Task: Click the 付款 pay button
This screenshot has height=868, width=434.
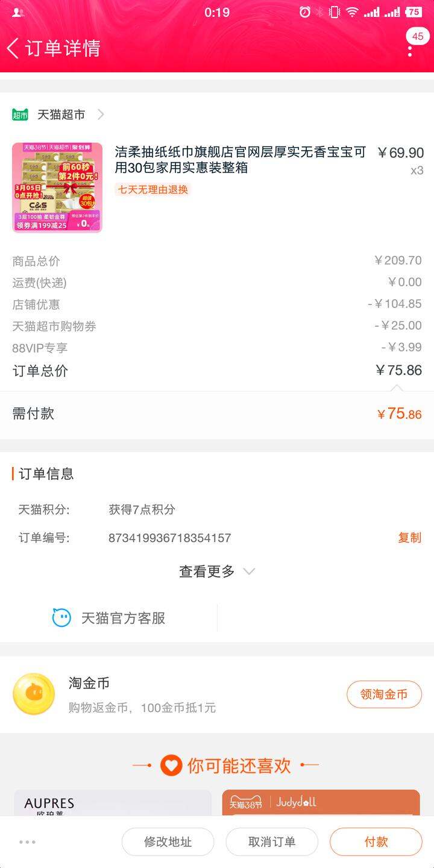Action: [x=376, y=842]
